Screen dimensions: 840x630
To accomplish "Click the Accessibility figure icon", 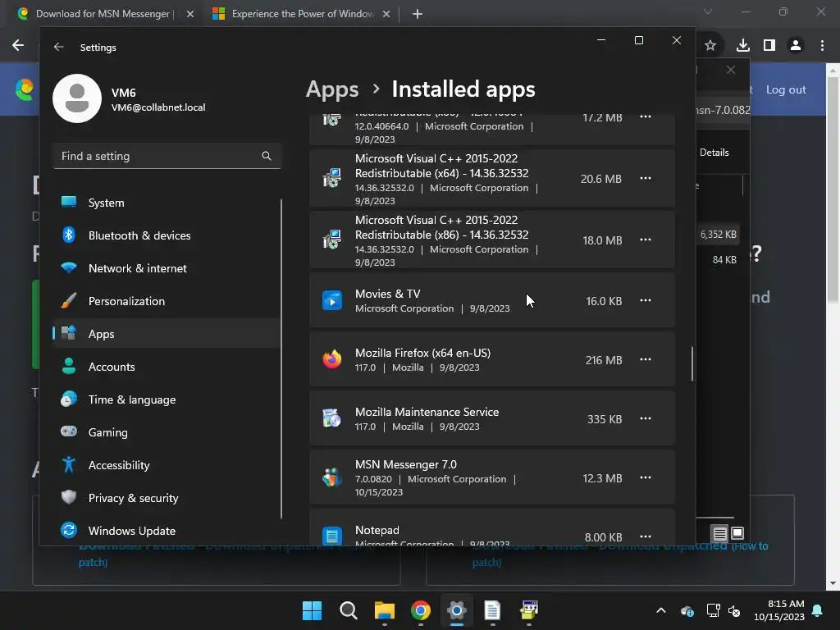I will click(x=69, y=464).
